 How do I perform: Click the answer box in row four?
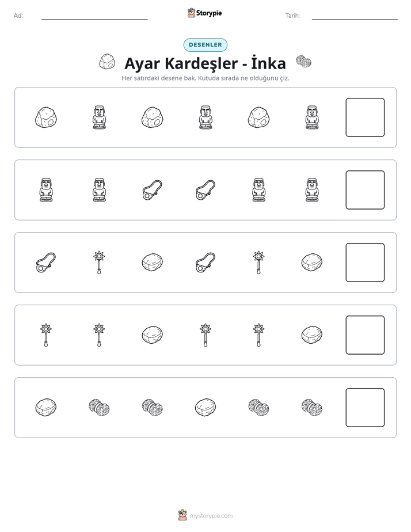pos(365,335)
